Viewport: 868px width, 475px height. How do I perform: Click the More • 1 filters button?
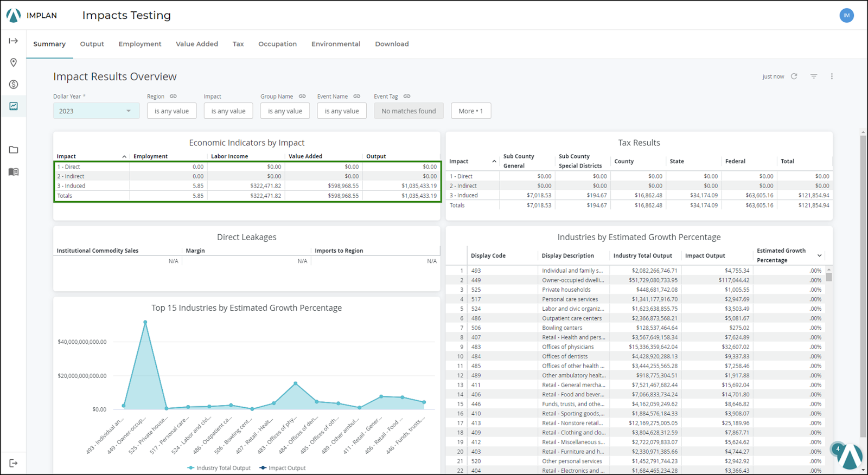pos(470,111)
